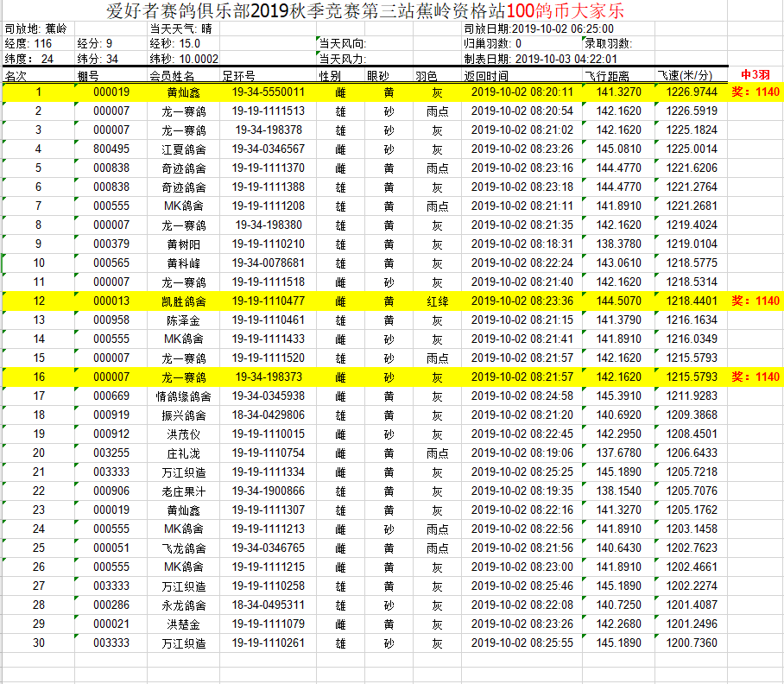Click return time 2019-10-02 08:23:16
Viewport: 784px width, 684px height.
(x=522, y=168)
